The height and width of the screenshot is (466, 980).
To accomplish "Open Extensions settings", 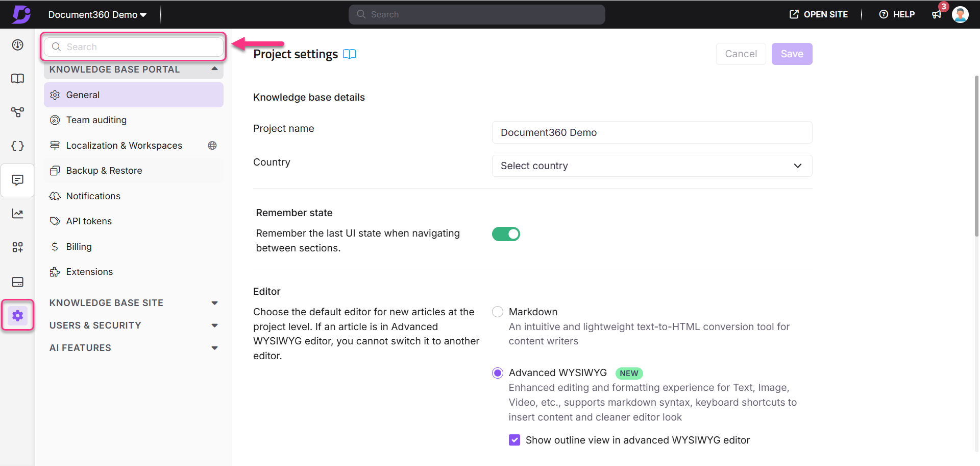I will [134, 272].
